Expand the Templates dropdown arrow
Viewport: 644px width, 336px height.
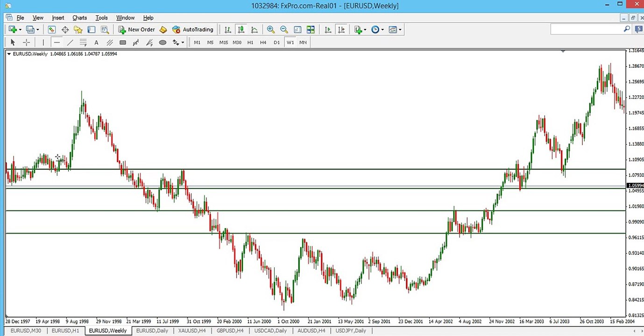pyautogui.click(x=400, y=29)
